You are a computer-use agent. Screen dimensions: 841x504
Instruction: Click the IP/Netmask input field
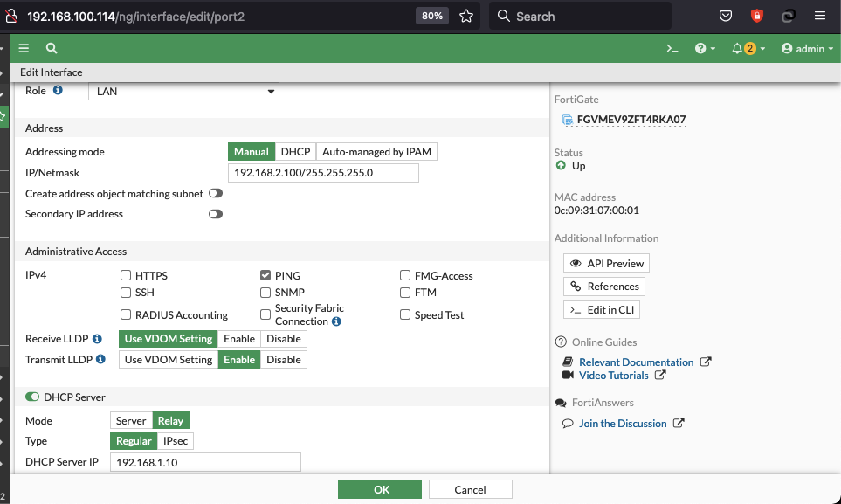point(323,173)
